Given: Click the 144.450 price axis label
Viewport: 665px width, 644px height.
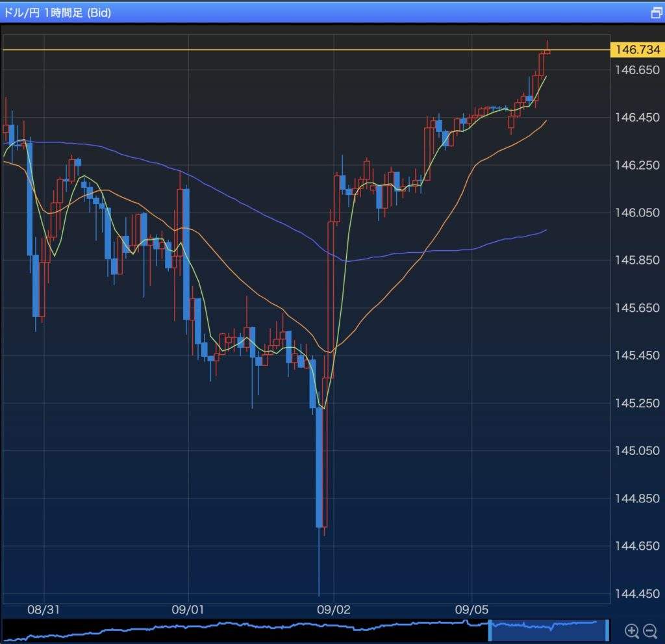Looking at the screenshot, I should click(x=637, y=594).
